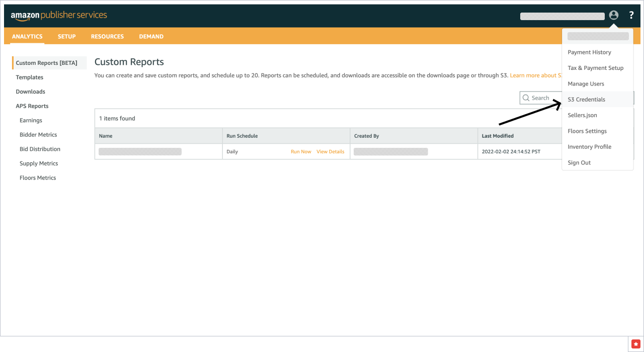Choose Manage Users in the account menu
The width and height of the screenshot is (644, 352).
tap(586, 83)
